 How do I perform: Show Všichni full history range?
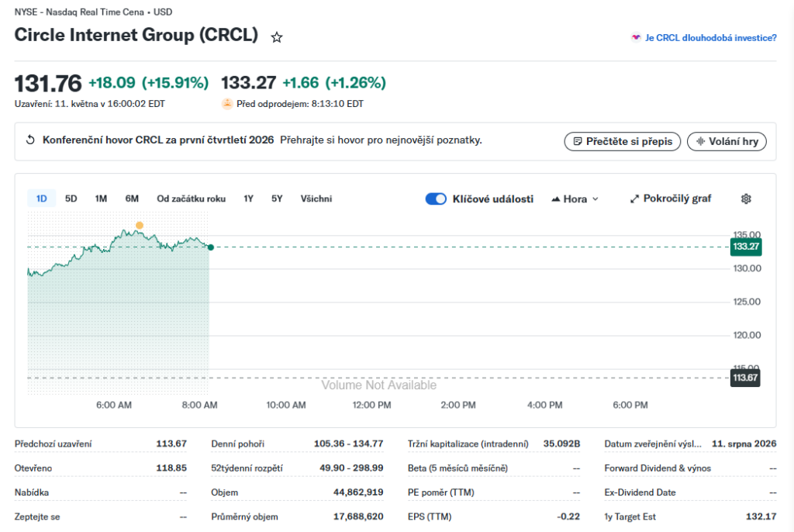(x=316, y=199)
